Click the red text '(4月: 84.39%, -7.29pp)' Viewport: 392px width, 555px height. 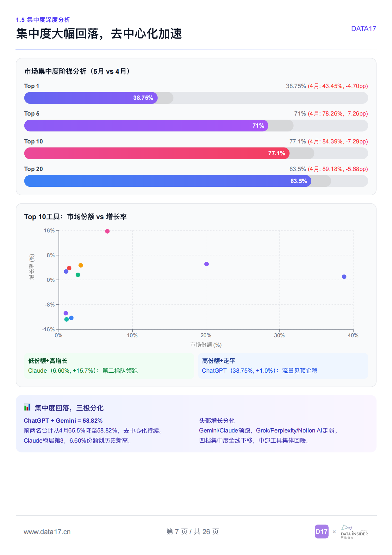338,142
